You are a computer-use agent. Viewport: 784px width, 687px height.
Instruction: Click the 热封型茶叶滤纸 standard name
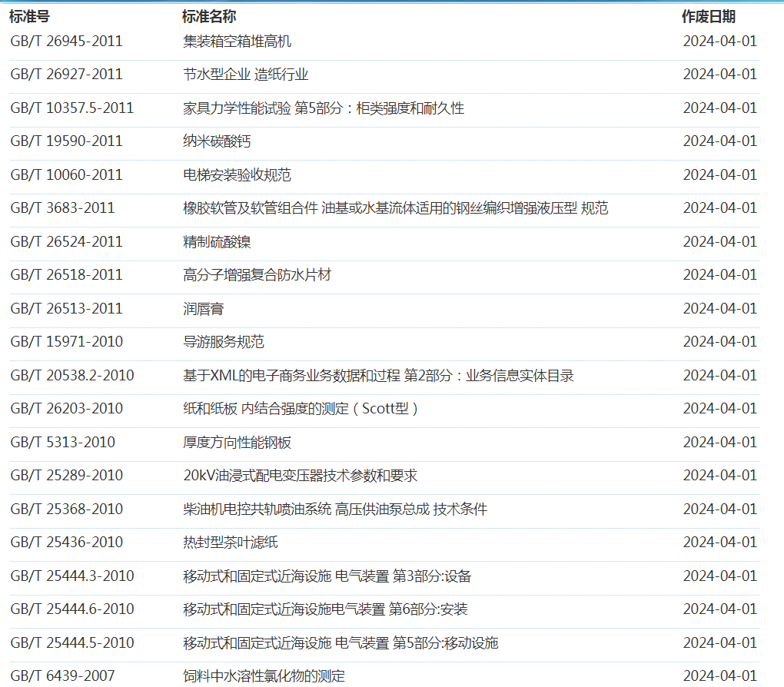[x=230, y=543]
